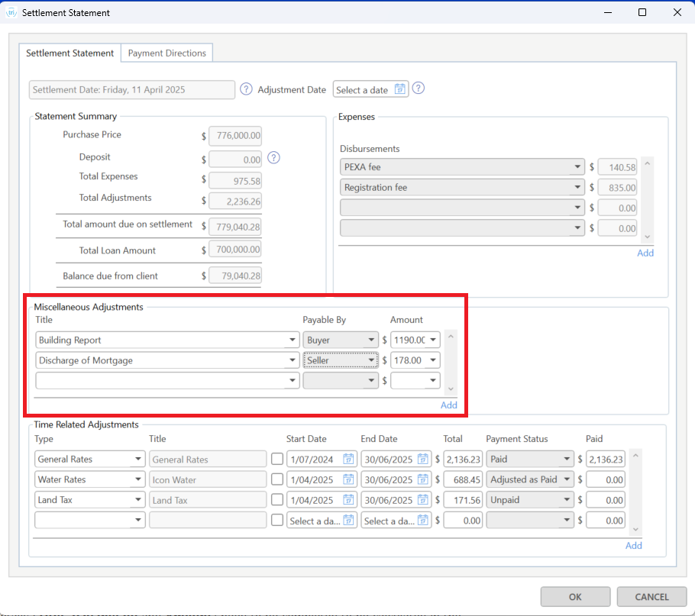The image size is (695, 616).
Task: Open the Adjustment Date calendar picker icon
Action: (399, 89)
